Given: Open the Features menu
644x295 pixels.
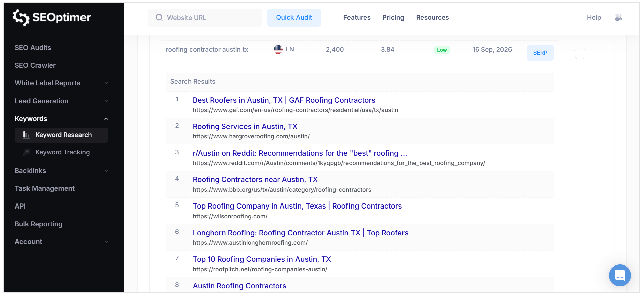Looking at the screenshot, I should 357,17.
